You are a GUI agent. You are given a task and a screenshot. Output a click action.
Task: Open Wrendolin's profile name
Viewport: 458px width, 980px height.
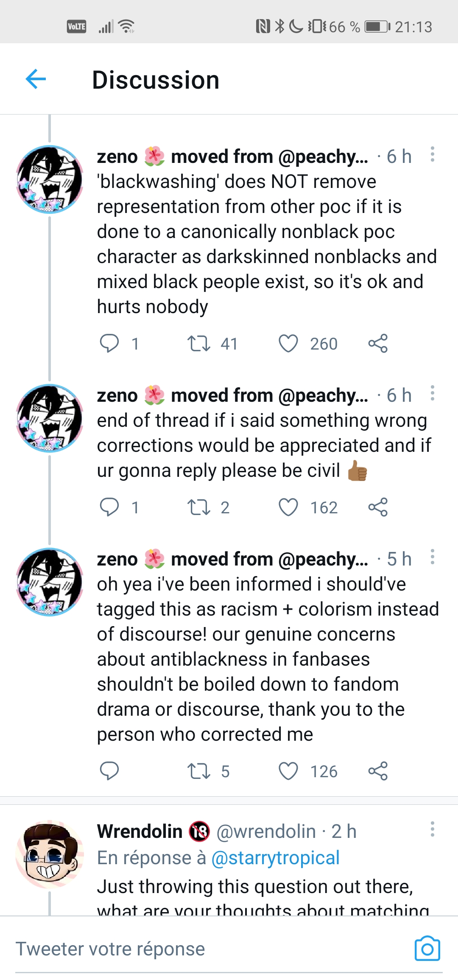click(140, 831)
